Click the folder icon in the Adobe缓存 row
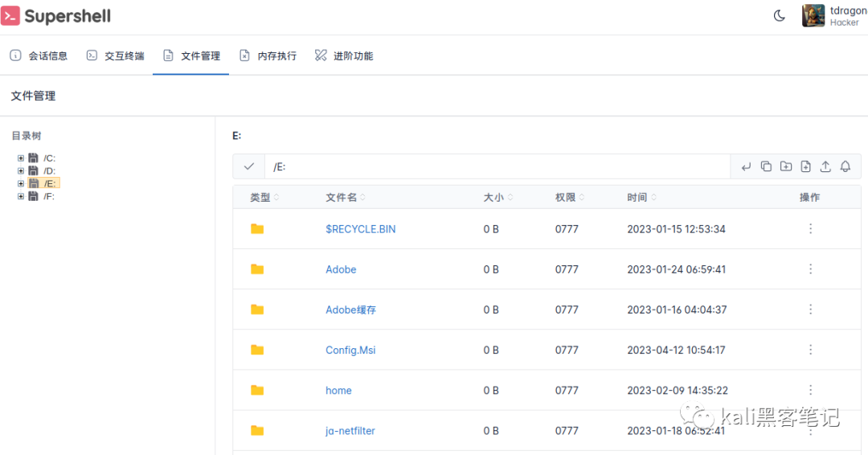868x455 pixels. coord(257,309)
